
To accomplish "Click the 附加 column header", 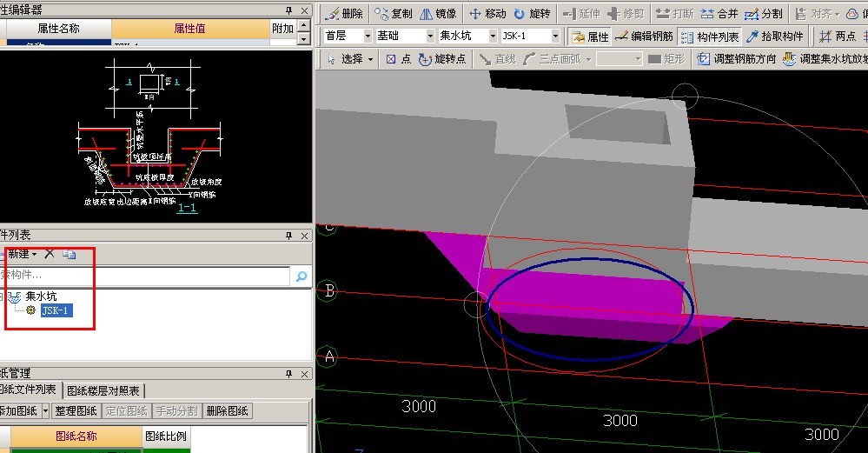I will pos(283,28).
